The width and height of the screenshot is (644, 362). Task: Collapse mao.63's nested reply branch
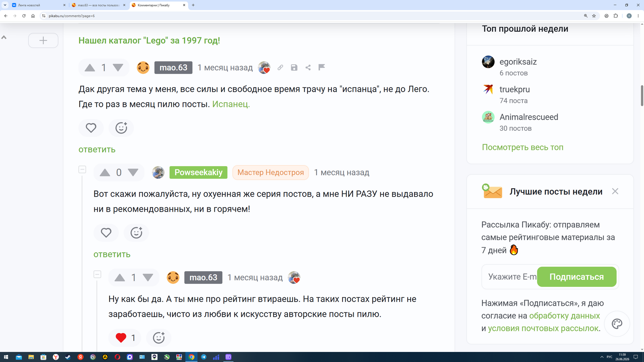[x=97, y=274]
